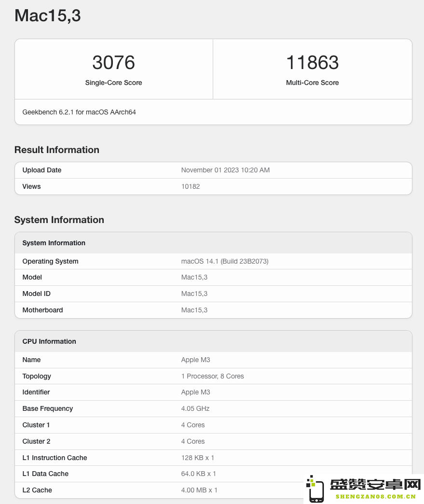
Task: Select the Mac15,3 value in Motherboard row
Action: (x=194, y=310)
